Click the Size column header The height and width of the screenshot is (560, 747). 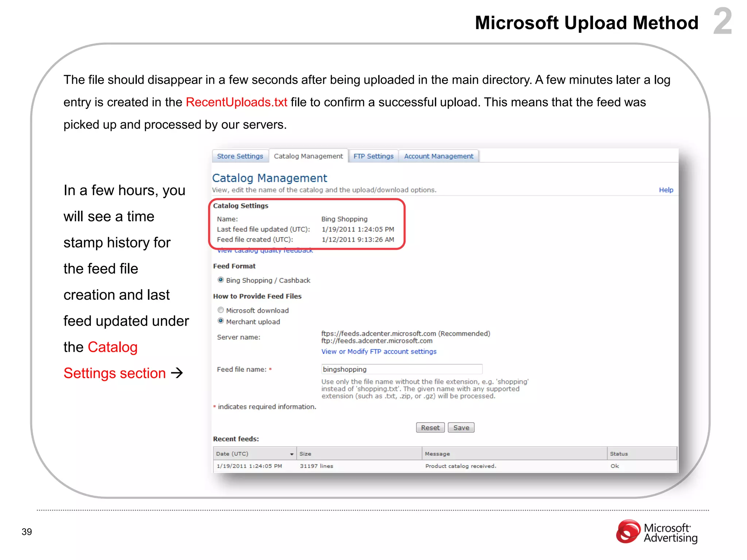click(359, 454)
